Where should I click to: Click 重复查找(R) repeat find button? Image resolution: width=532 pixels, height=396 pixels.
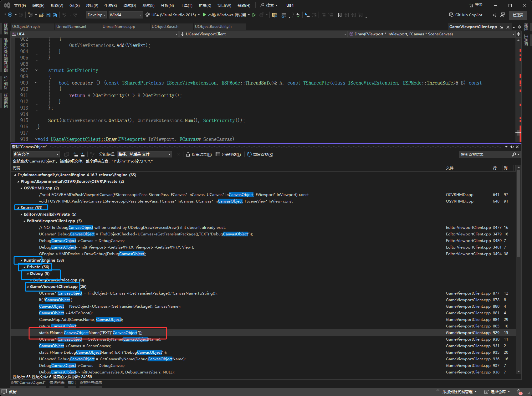click(260, 154)
